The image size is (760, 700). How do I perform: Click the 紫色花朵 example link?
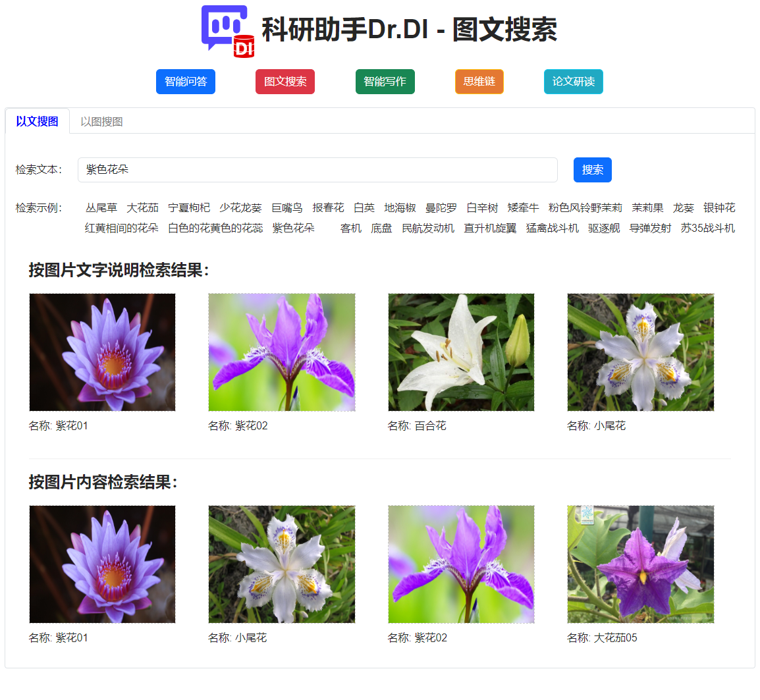click(293, 228)
